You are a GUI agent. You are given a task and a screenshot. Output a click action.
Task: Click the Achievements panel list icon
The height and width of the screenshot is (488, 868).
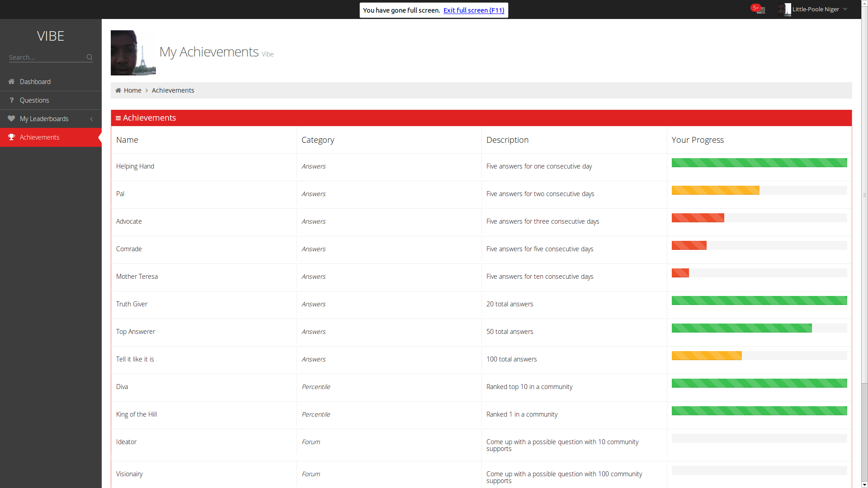click(x=118, y=118)
